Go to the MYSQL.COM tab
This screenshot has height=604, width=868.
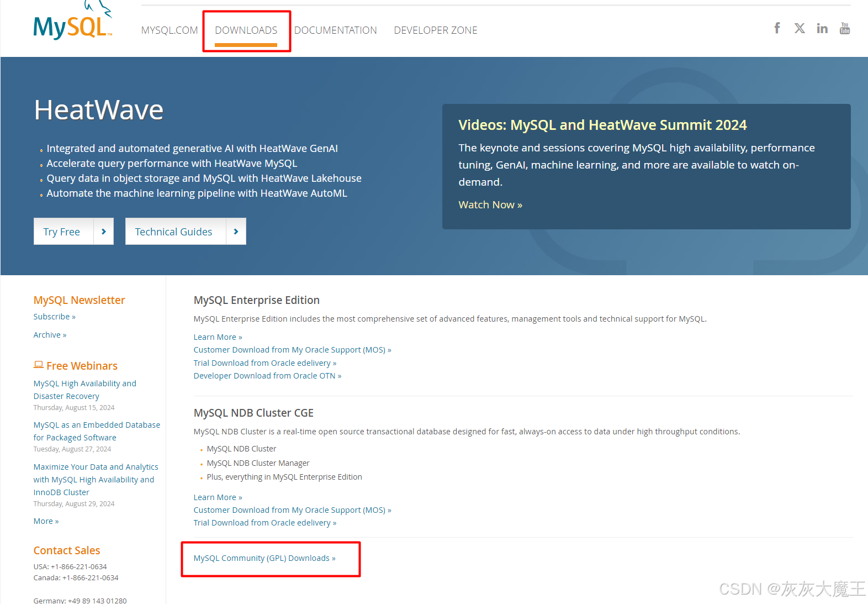pos(170,30)
